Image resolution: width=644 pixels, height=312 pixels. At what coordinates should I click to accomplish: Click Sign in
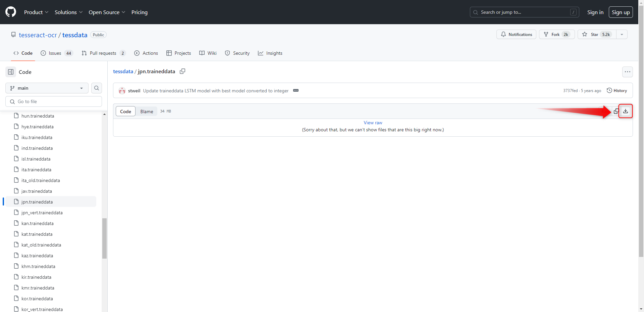(595, 12)
